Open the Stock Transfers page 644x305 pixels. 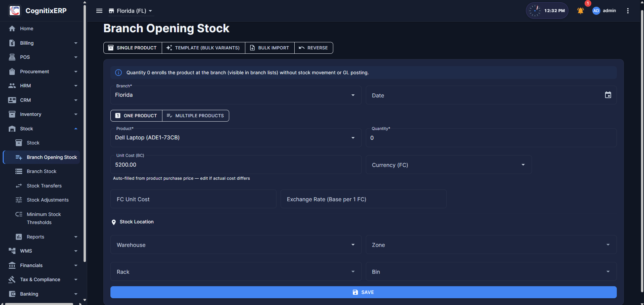click(42, 186)
